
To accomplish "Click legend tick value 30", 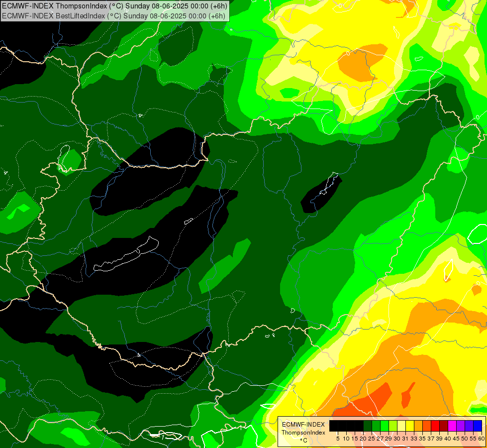I will (x=397, y=439).
